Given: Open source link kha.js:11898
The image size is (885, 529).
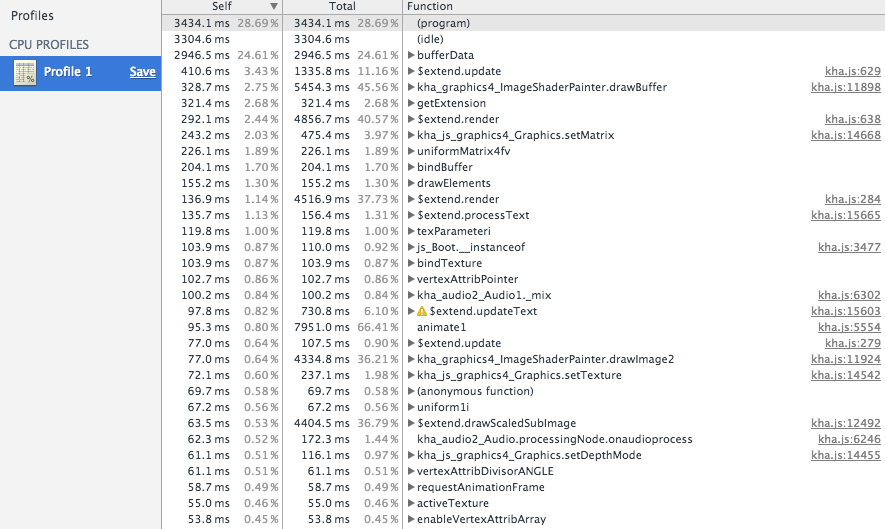Looking at the screenshot, I should [x=845, y=87].
